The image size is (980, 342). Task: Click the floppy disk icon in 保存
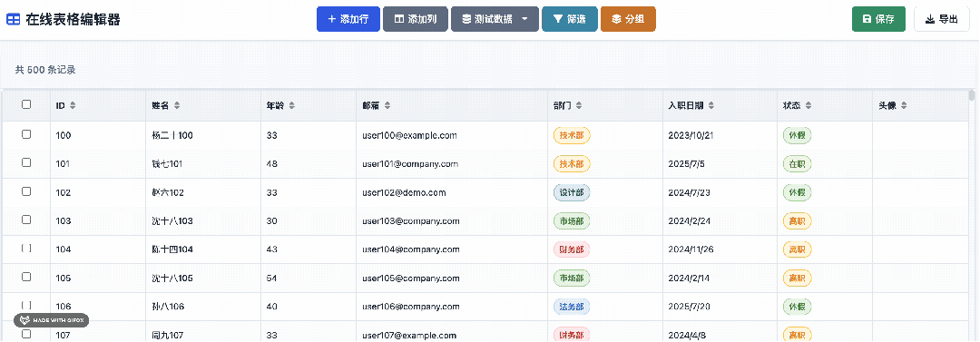(867, 19)
